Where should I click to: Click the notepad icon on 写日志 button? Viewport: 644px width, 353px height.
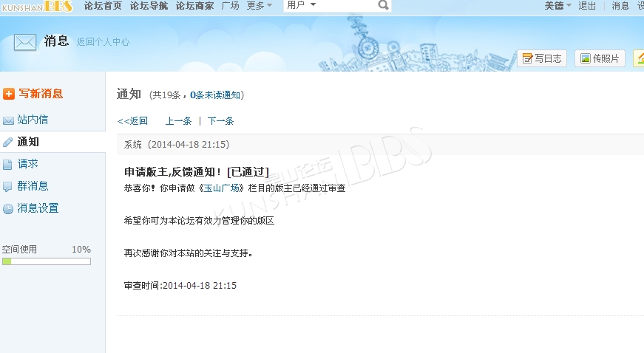pos(527,58)
